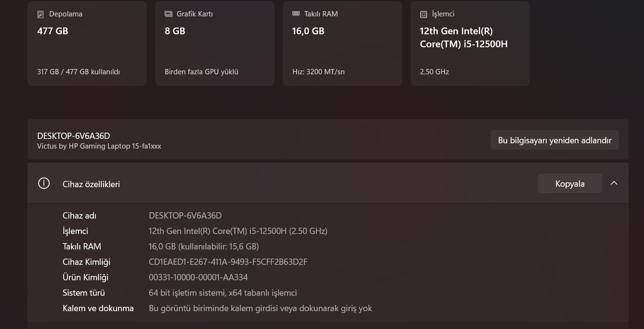Click the Victus by HP model text

(99, 146)
